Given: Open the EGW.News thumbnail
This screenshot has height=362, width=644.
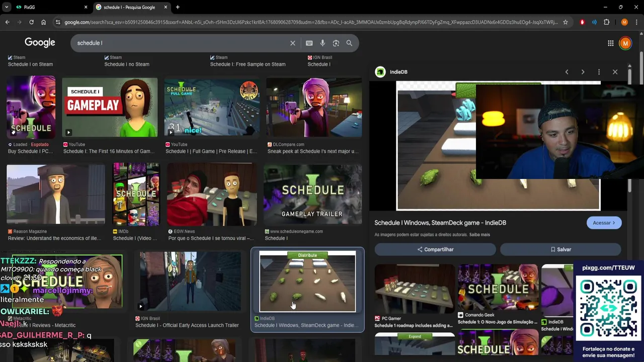Looking at the screenshot, I should [212, 194].
